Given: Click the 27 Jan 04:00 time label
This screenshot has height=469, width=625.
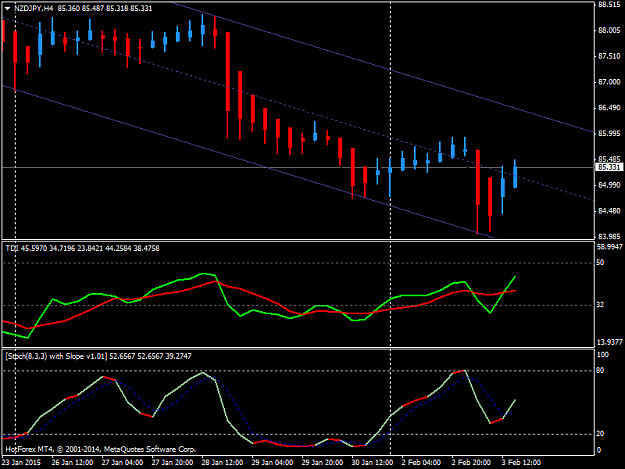Looking at the screenshot, I should (x=122, y=463).
